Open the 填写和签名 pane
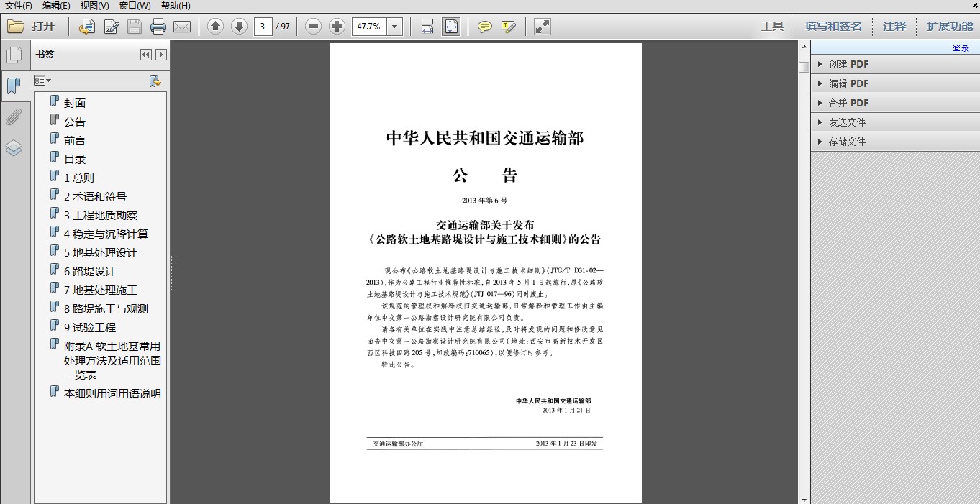 coord(833,27)
